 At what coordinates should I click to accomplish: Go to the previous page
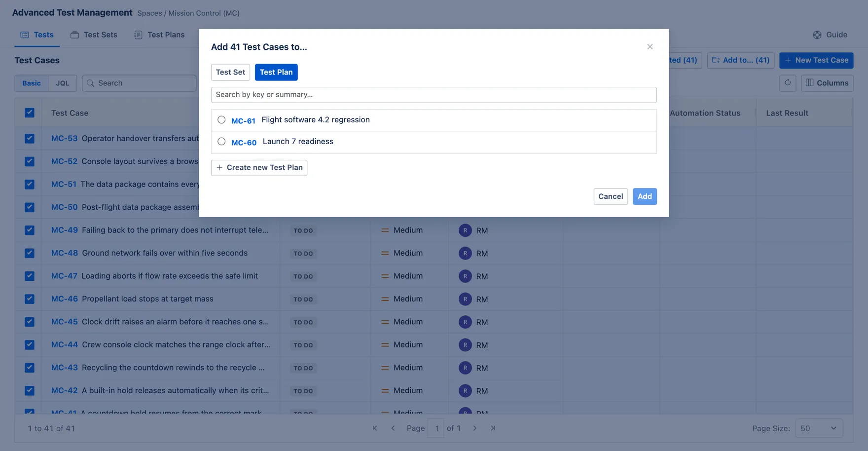pos(393,428)
